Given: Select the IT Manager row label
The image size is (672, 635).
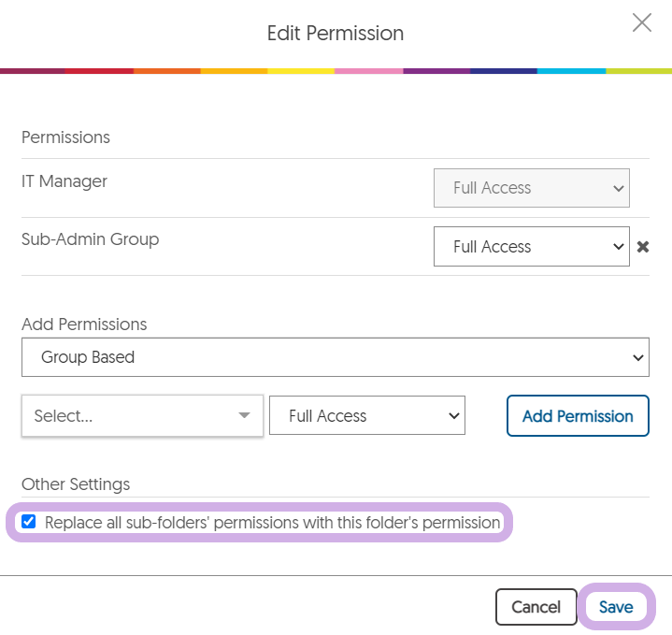Looking at the screenshot, I should pyautogui.click(x=64, y=181).
